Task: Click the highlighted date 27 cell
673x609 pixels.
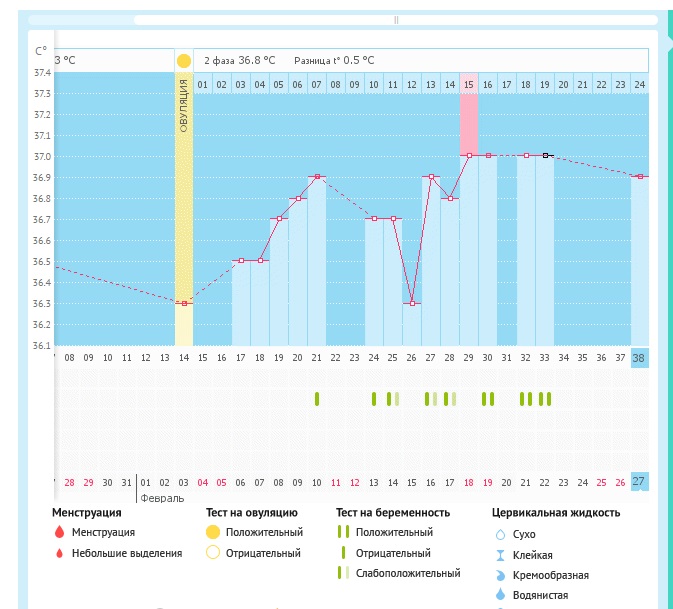Action: [x=640, y=481]
